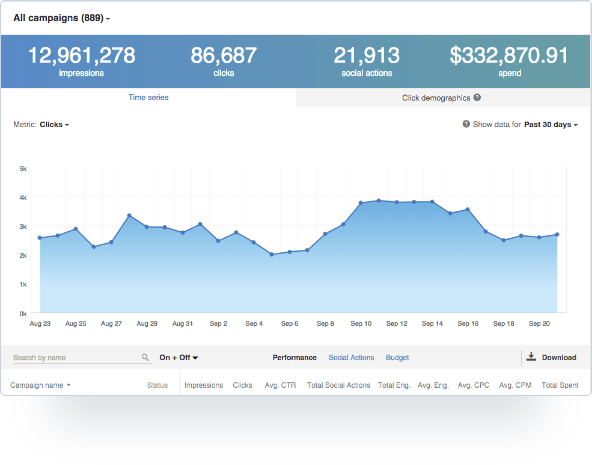This screenshot has height=465, width=592.
Task: Open the All campaigns (889) dropdown
Action: [x=62, y=18]
